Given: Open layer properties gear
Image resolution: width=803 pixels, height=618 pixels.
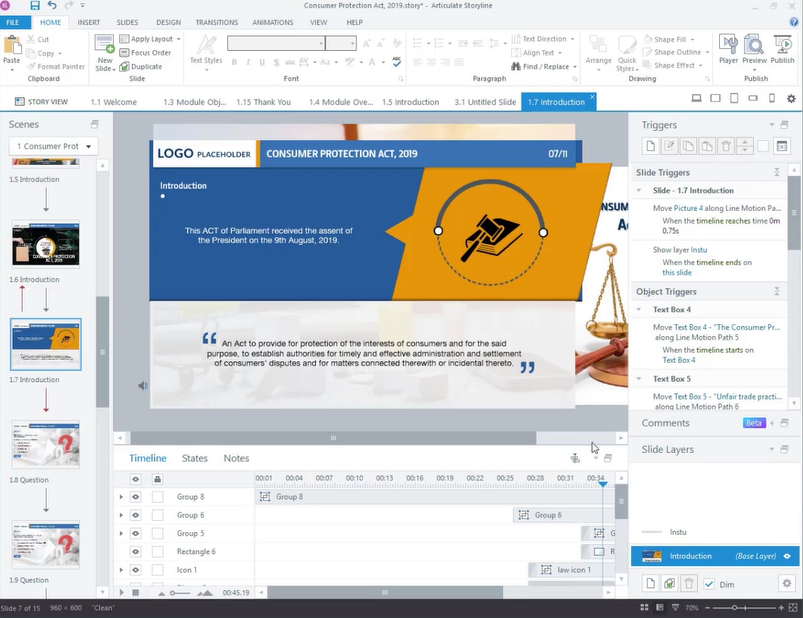Looking at the screenshot, I should click(787, 584).
